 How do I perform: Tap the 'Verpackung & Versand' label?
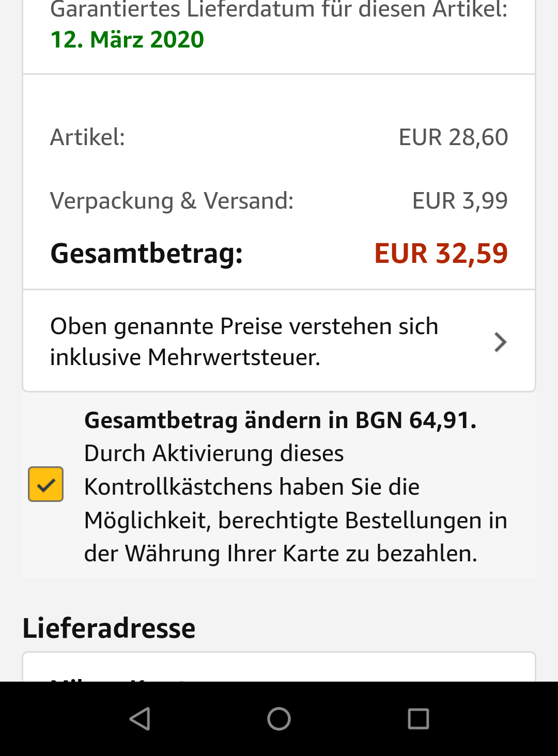click(x=172, y=201)
